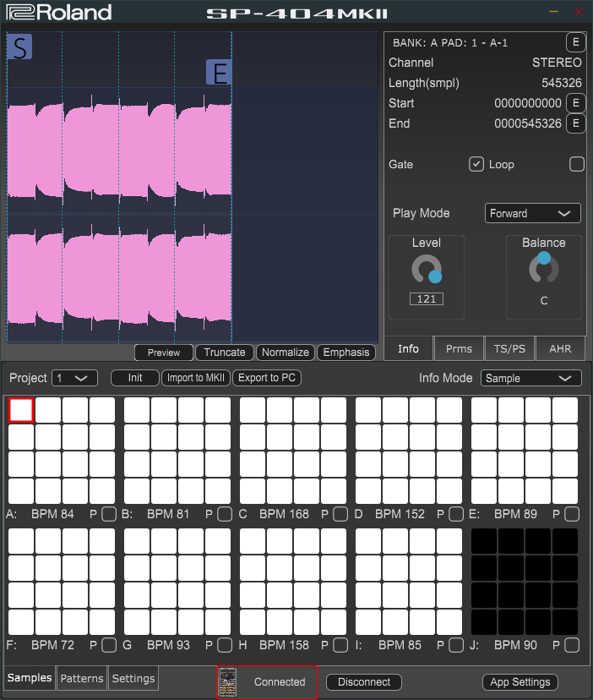
Task: Toggle the P checkbox for bank D
Action: [x=456, y=514]
